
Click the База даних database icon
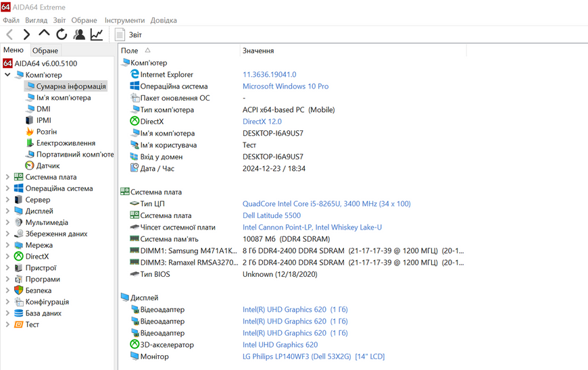18,313
